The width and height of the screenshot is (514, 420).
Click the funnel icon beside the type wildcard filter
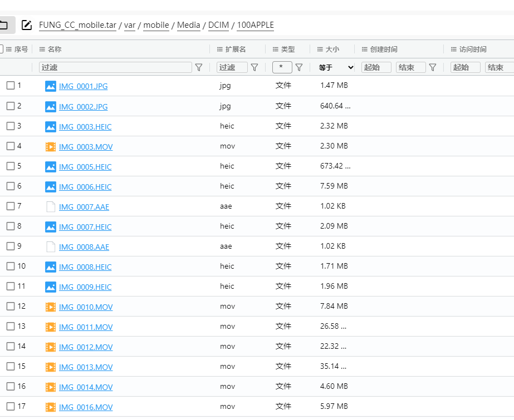pos(298,67)
